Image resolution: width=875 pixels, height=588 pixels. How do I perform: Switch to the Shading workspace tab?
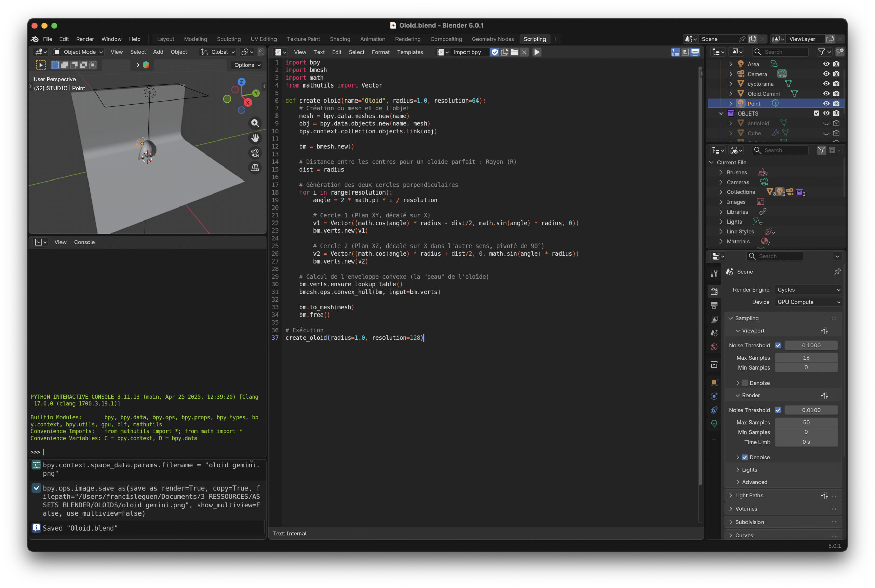tap(340, 39)
